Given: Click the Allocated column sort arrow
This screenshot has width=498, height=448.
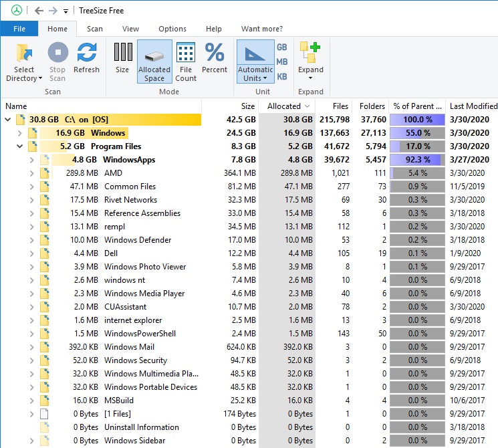Looking at the screenshot, I should point(307,106).
